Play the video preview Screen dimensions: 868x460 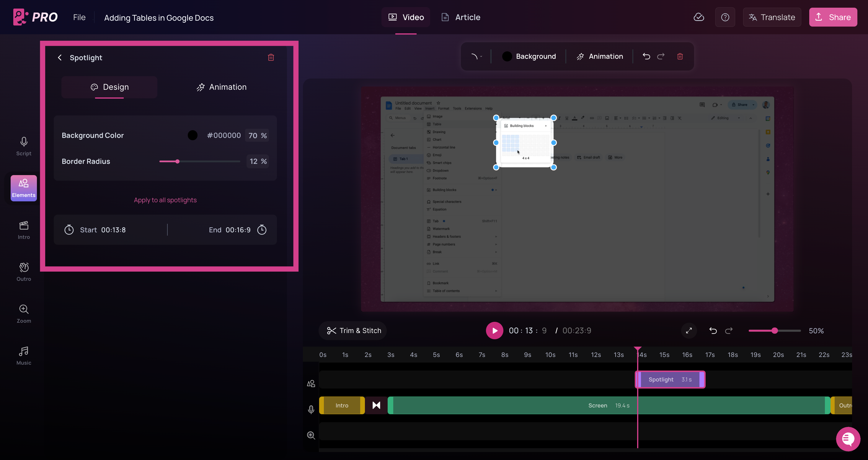(x=494, y=331)
